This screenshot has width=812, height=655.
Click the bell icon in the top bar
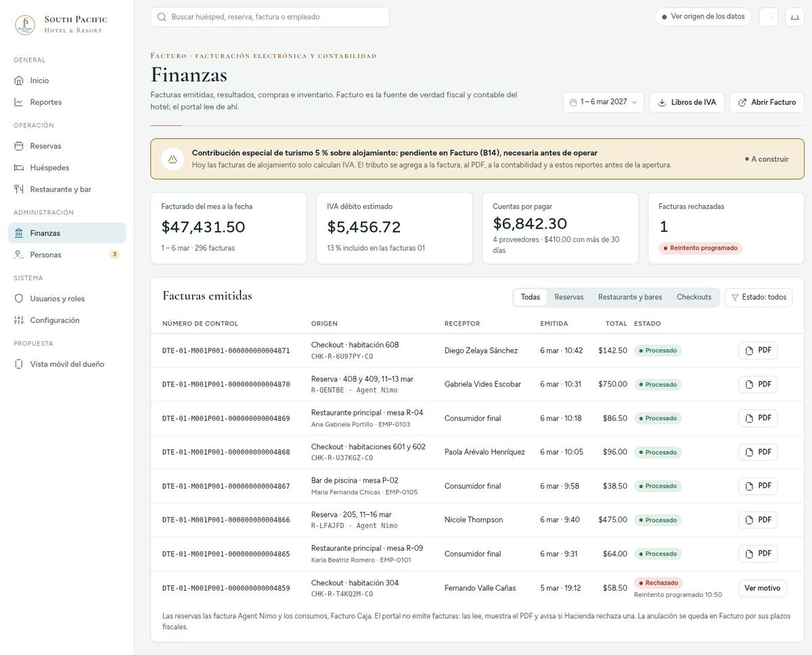[x=794, y=17]
